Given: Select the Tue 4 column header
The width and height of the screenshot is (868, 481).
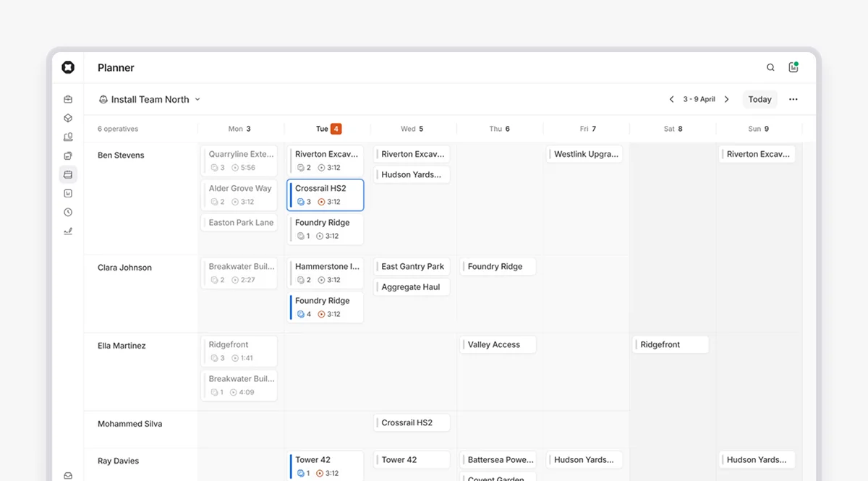Looking at the screenshot, I should (328, 129).
